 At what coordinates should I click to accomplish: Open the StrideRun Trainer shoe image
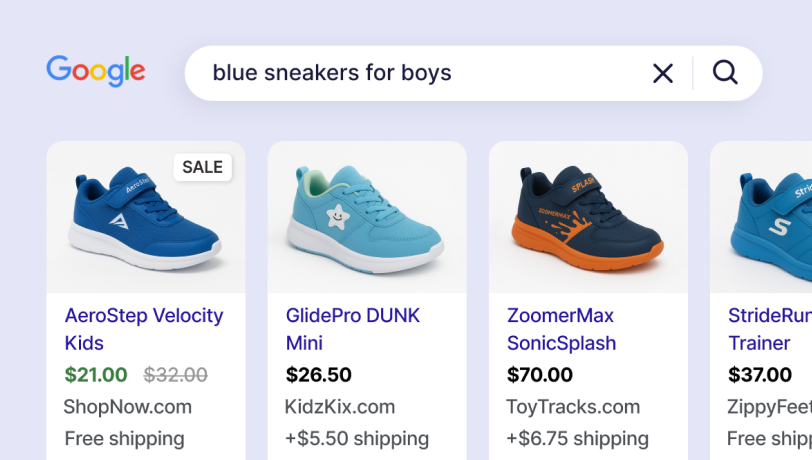pyautogui.click(x=770, y=217)
